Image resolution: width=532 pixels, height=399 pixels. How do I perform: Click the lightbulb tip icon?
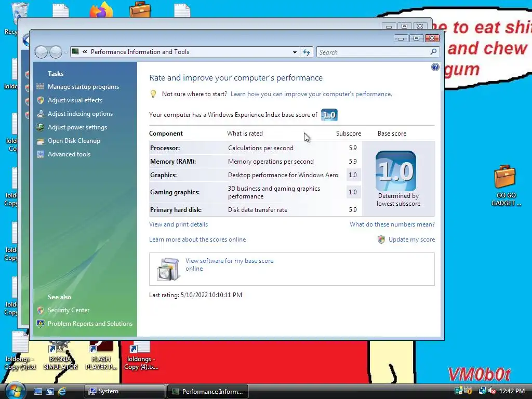click(153, 95)
